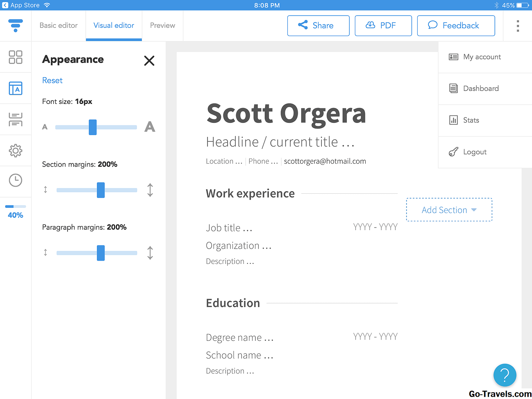This screenshot has height=399, width=532.
Task: Choose Logout from the menu
Action: tap(474, 152)
